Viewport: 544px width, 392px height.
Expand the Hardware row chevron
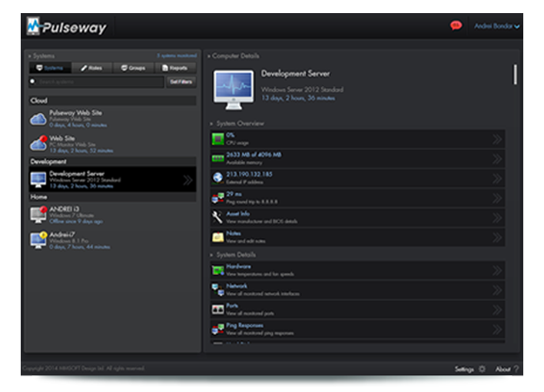497,271
